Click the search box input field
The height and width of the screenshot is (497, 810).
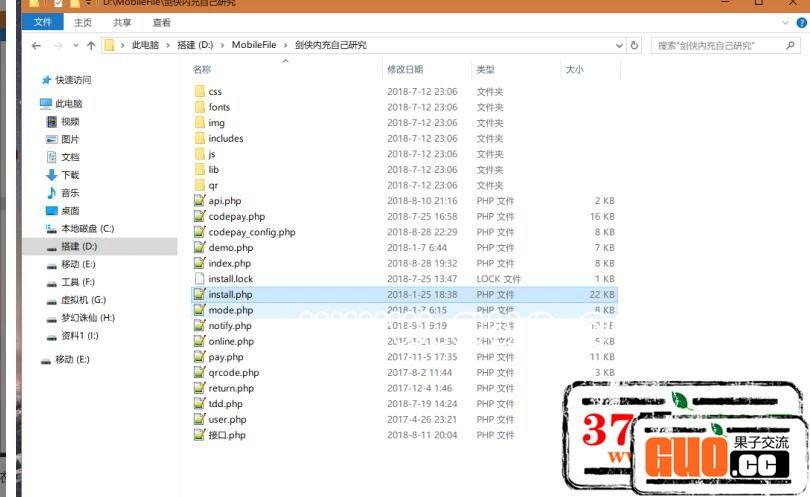(x=720, y=45)
